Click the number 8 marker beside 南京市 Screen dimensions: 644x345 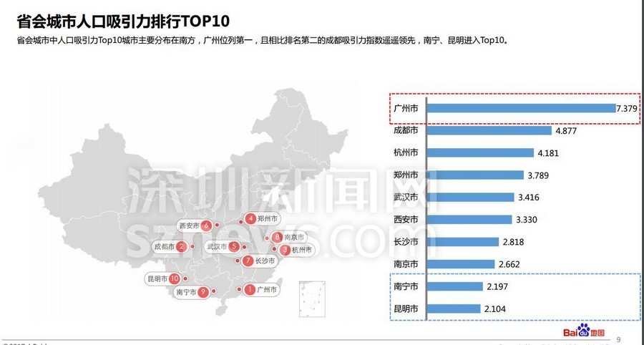[276, 237]
